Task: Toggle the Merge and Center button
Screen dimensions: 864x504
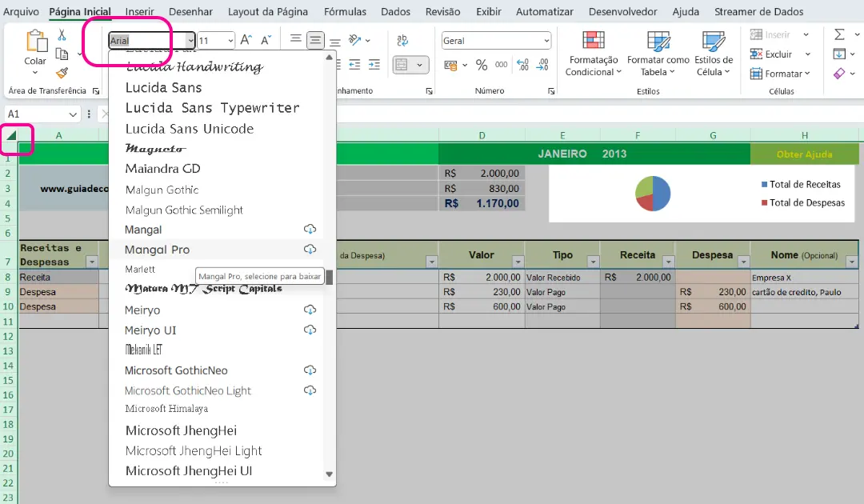Action: 402,65
